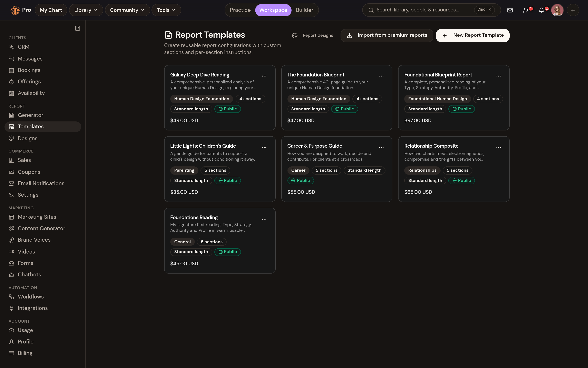Switch to Workspace mode tab

(x=273, y=10)
